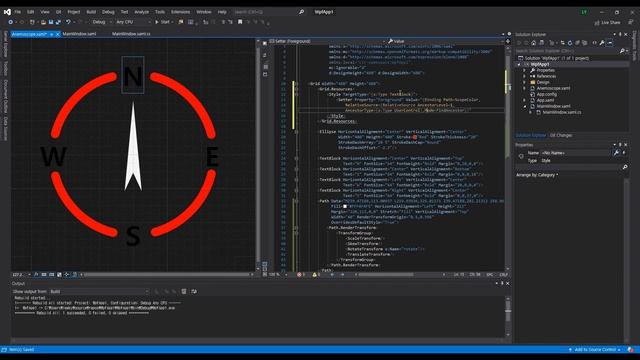Screen dimensions: 640x360
Task: Click the error count indicator
Action: [301, 275]
